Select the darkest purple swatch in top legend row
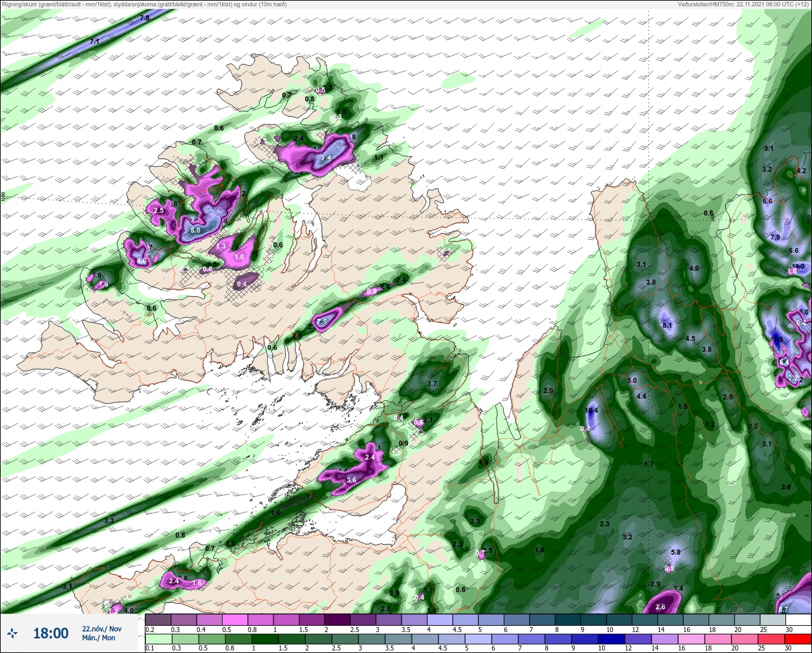The height and width of the screenshot is (653, 812). coord(337,619)
